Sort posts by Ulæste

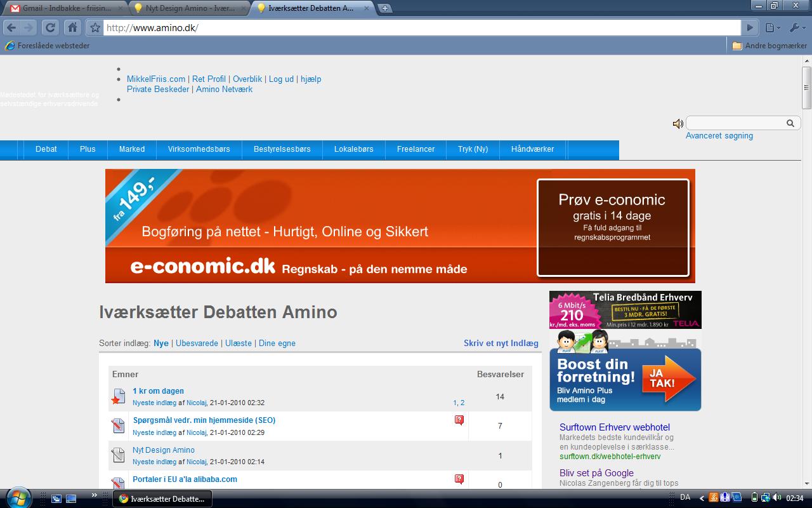coord(239,343)
